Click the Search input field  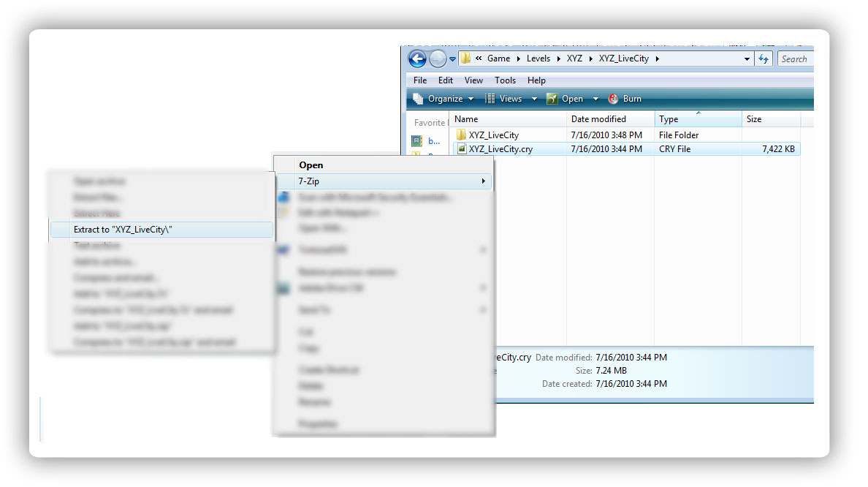796,58
